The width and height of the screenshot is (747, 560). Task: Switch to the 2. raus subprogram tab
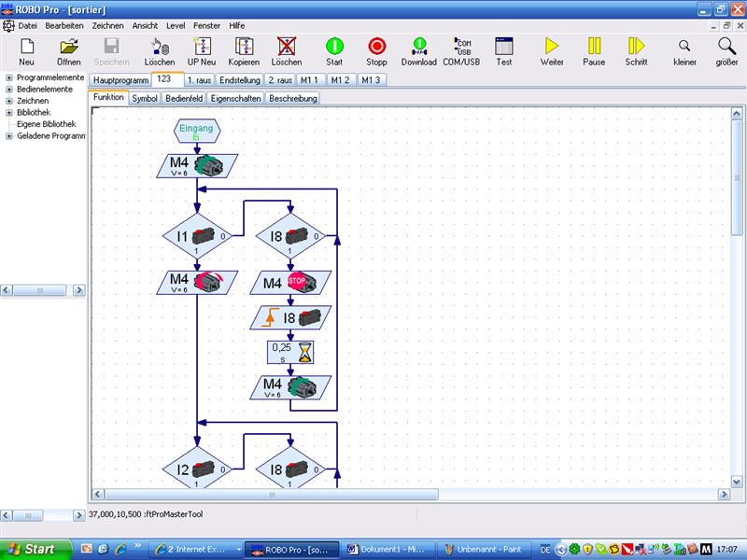pos(279,80)
